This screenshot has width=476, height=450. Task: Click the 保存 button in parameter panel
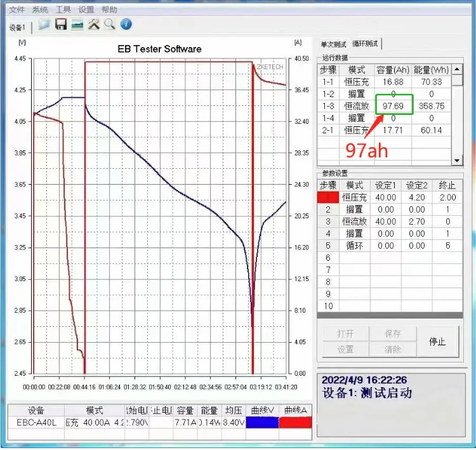pos(392,334)
